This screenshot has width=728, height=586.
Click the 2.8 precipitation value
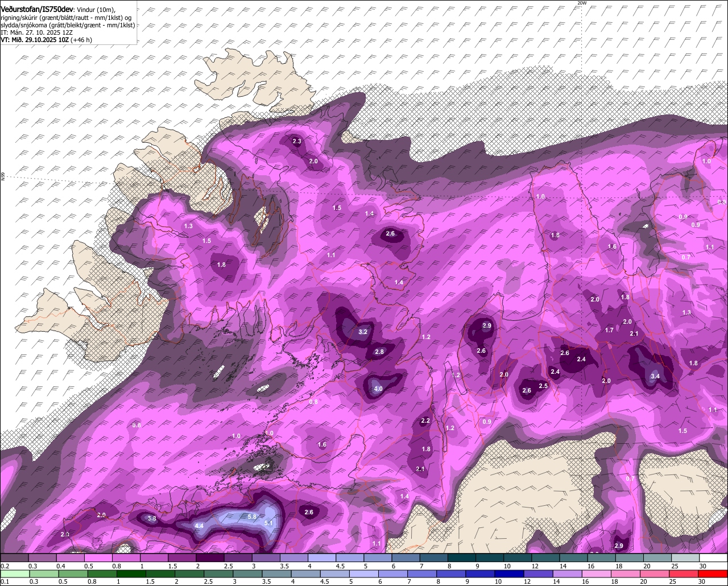click(x=379, y=352)
